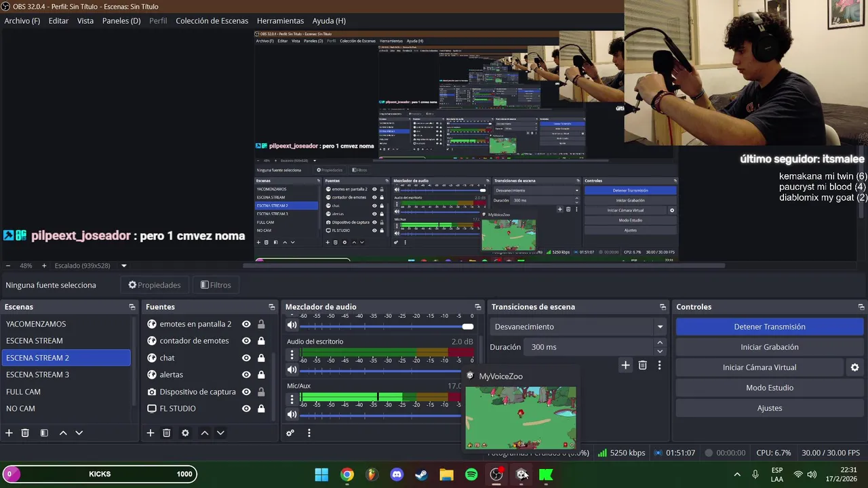Undock the Controles panel

point(861,307)
